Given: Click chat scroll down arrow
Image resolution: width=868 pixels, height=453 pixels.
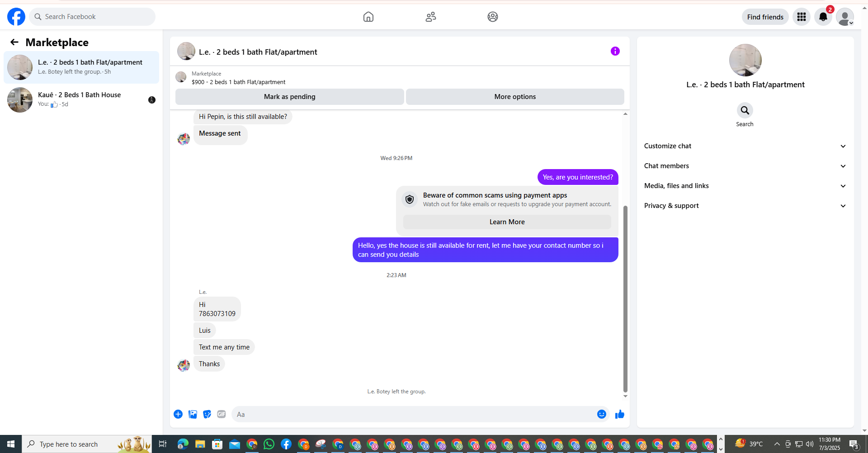Looking at the screenshot, I should tap(625, 396).
